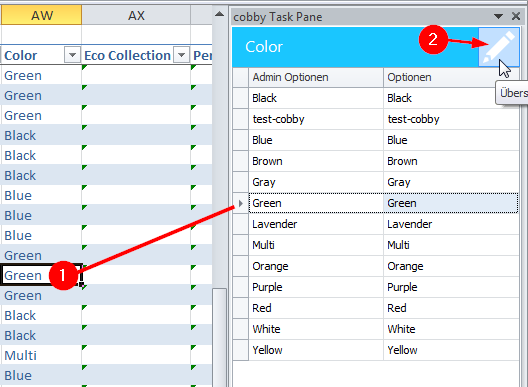
Task: Click the scroll up arrow of the spreadsheet
Action: [220, 14]
